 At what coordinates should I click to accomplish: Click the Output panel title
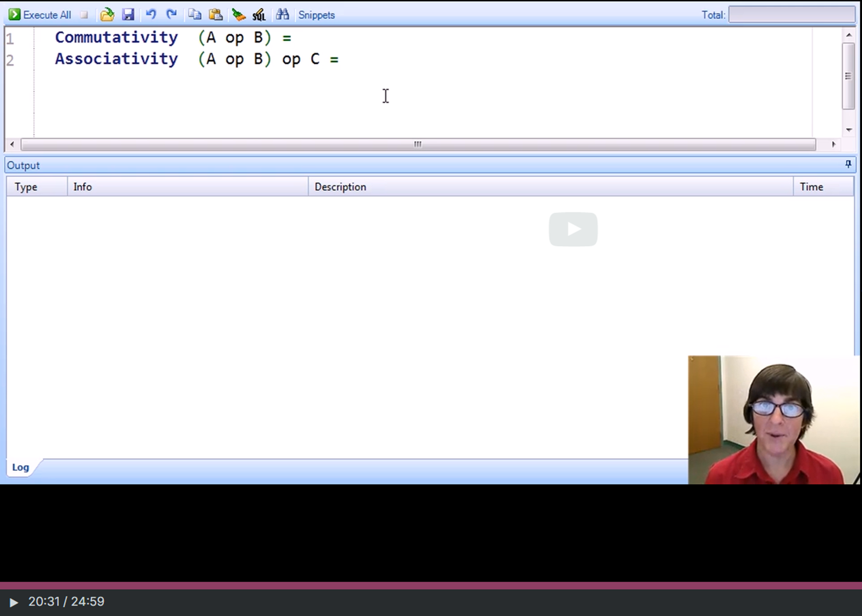click(23, 165)
